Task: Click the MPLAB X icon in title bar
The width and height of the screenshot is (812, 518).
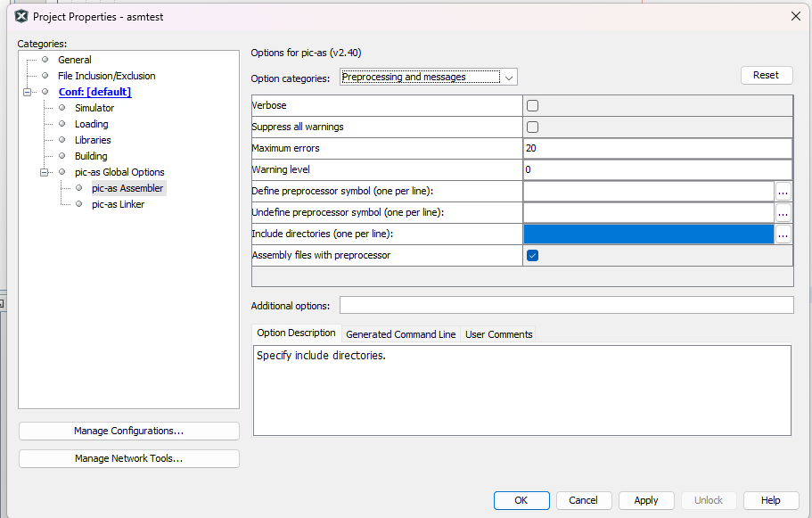Action: [21, 16]
